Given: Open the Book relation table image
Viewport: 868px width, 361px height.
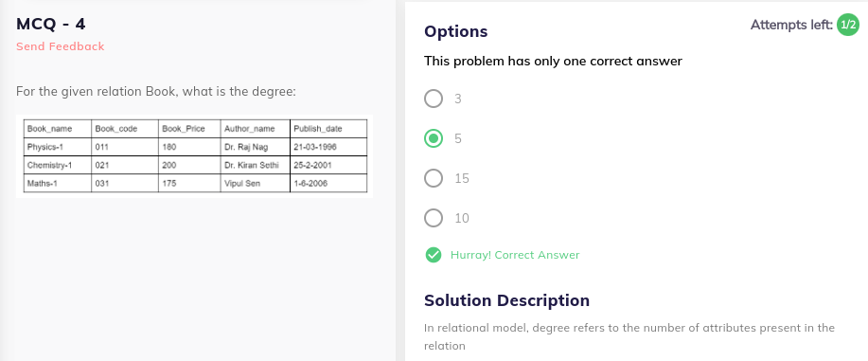Looking at the screenshot, I should coord(194,156).
